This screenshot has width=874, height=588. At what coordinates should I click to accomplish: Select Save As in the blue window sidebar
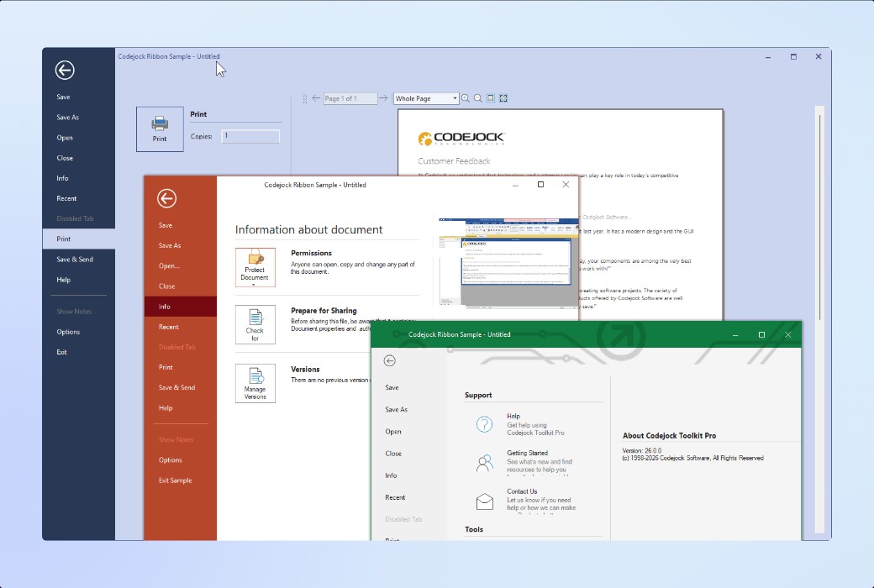tap(79, 117)
